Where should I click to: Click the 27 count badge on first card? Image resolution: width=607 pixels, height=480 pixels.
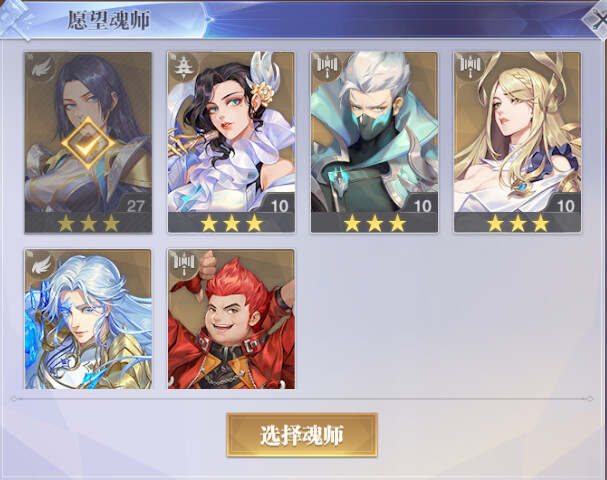click(135, 206)
